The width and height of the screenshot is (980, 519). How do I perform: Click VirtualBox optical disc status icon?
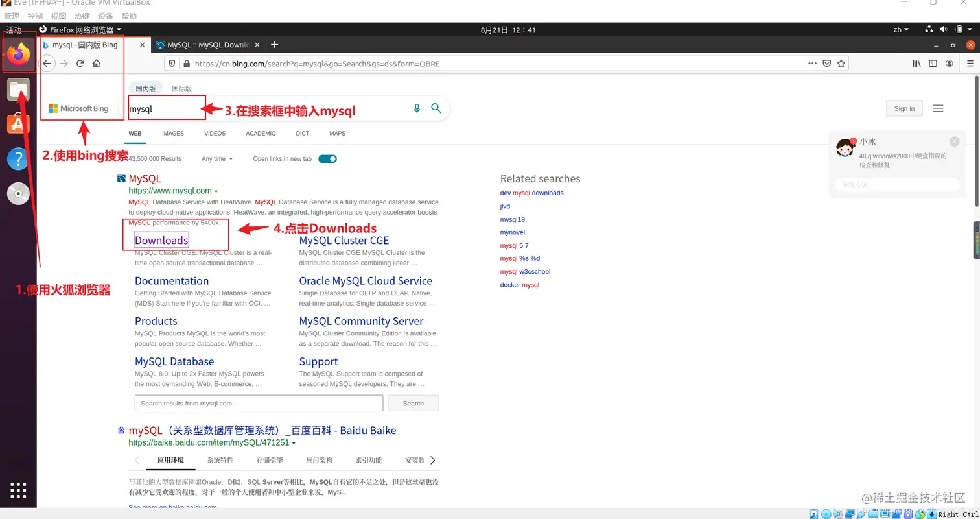(x=826, y=514)
